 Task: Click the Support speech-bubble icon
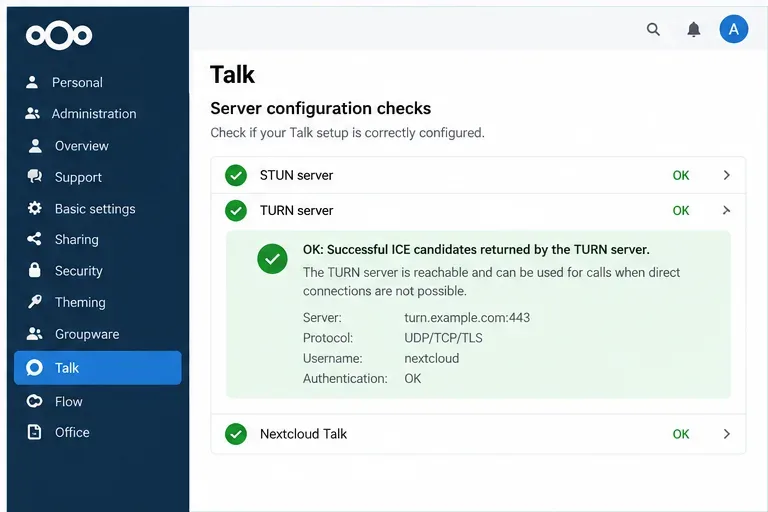point(35,176)
